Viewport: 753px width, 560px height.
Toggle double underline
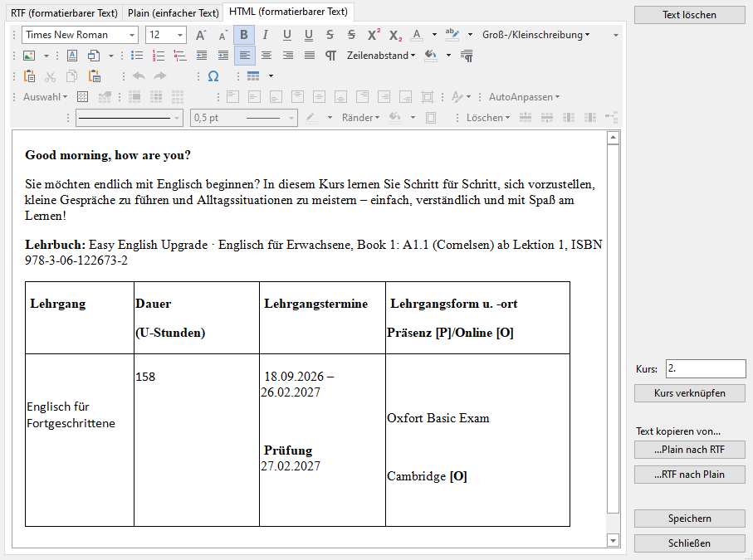point(309,35)
